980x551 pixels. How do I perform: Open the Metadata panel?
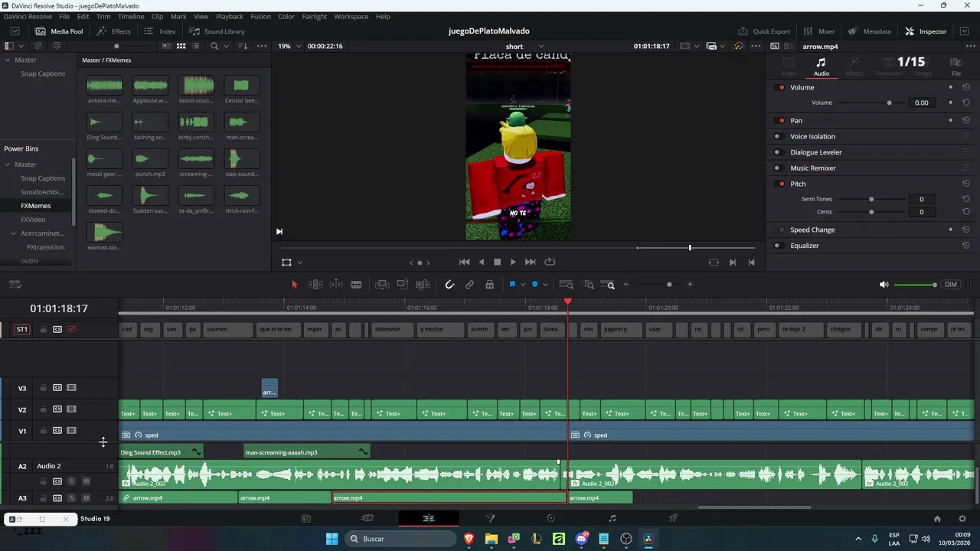[870, 31]
